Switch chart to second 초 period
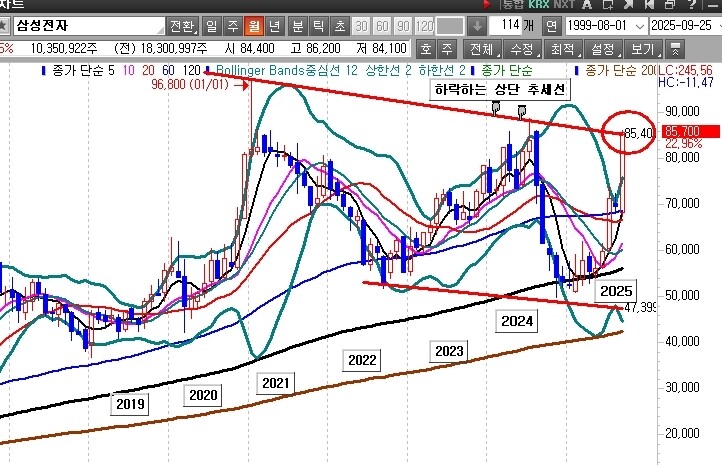The height and width of the screenshot is (465, 722). click(340, 26)
